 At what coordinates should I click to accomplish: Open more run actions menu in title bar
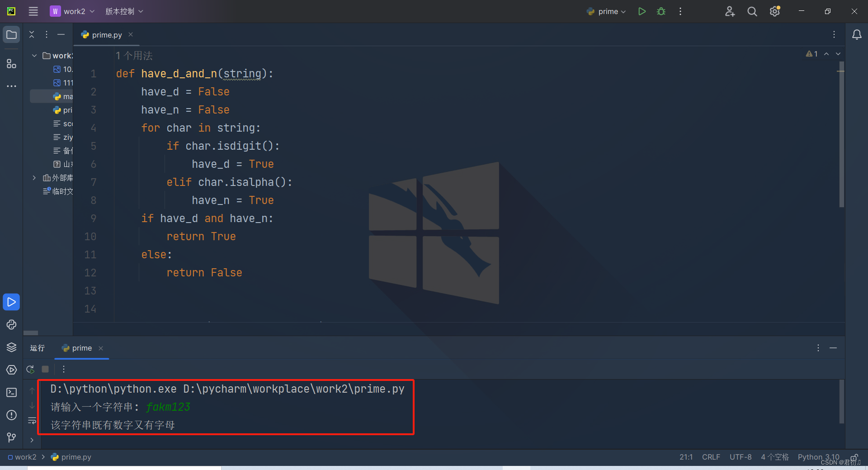pyautogui.click(x=680, y=11)
